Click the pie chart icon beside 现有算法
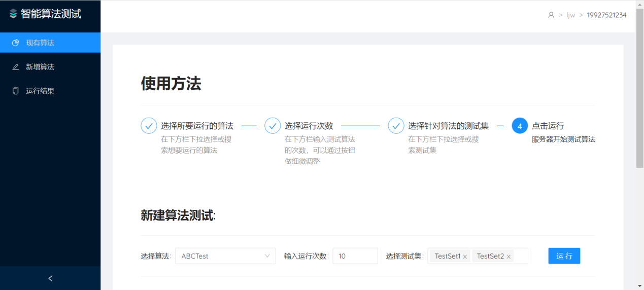This screenshot has height=290, width=644. (x=16, y=43)
